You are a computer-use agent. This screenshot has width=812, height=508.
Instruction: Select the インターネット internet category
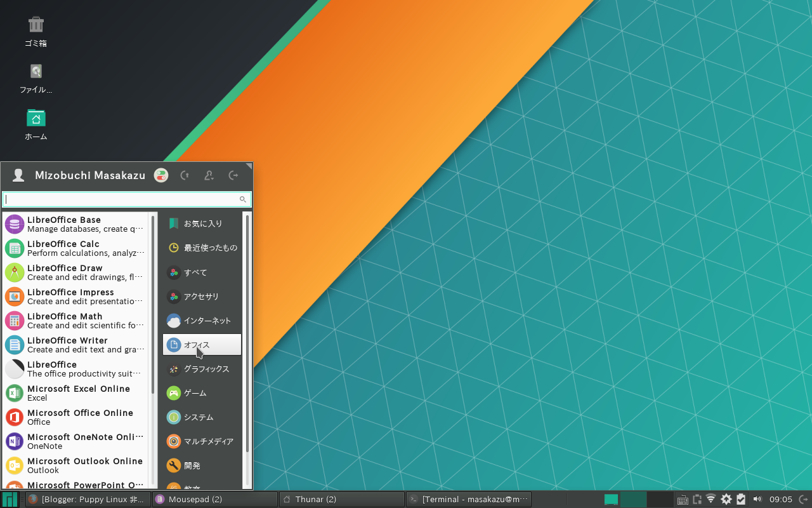202,321
